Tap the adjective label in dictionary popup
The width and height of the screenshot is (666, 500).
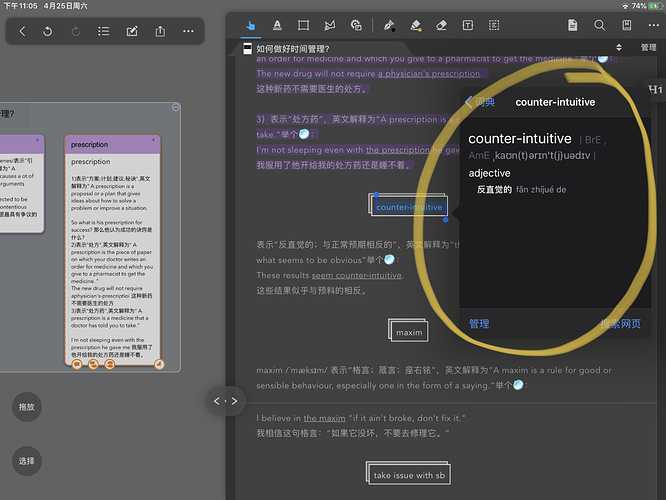tap(489, 173)
